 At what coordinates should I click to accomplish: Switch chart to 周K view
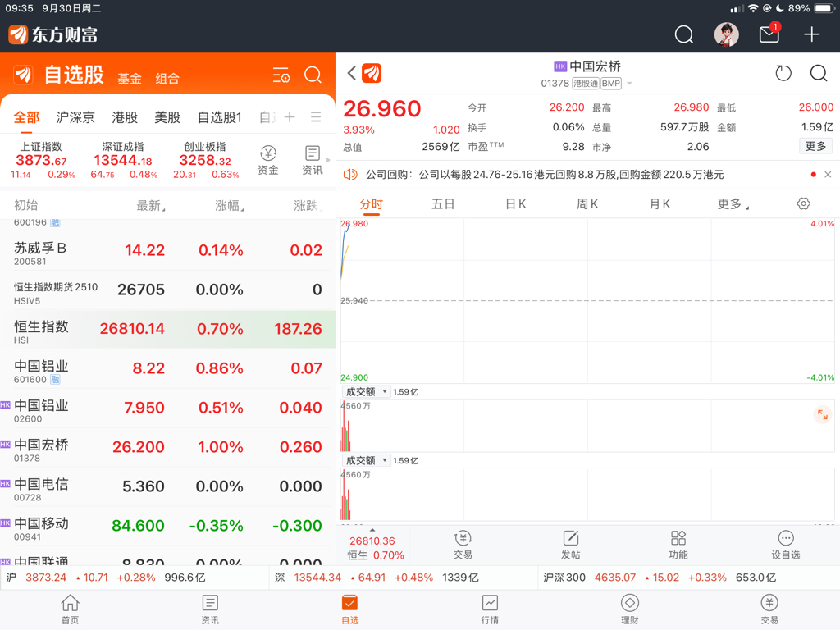[x=587, y=204]
